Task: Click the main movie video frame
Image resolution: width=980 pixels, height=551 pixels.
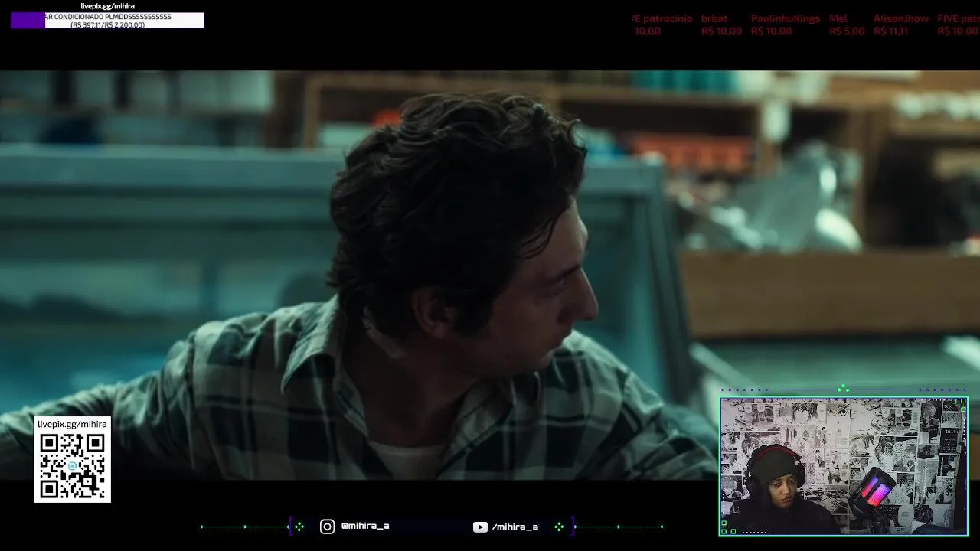Action: [490, 275]
